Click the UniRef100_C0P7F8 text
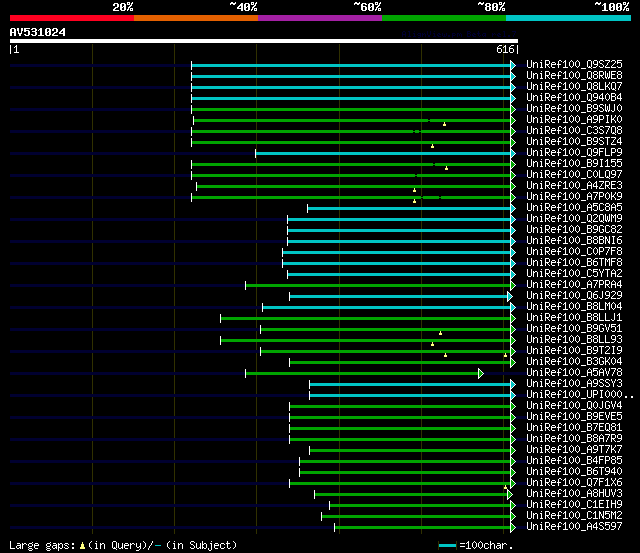Viewport: 640px width, 553px height. (574, 252)
